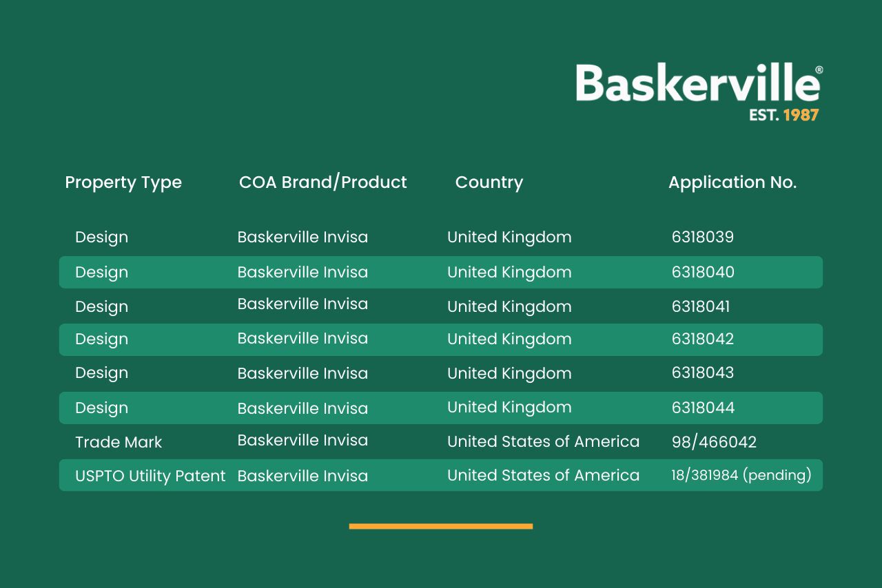
Task: Click the EST. 1987 tagline
Action: pos(783,115)
